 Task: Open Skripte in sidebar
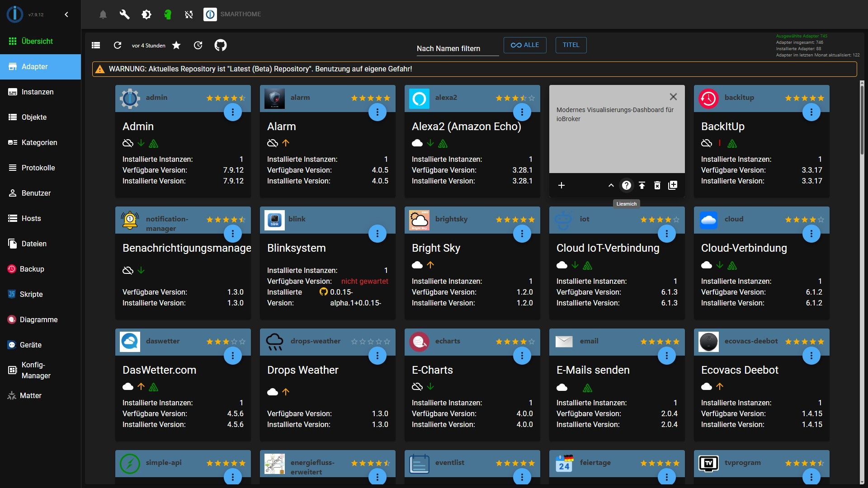(41, 294)
